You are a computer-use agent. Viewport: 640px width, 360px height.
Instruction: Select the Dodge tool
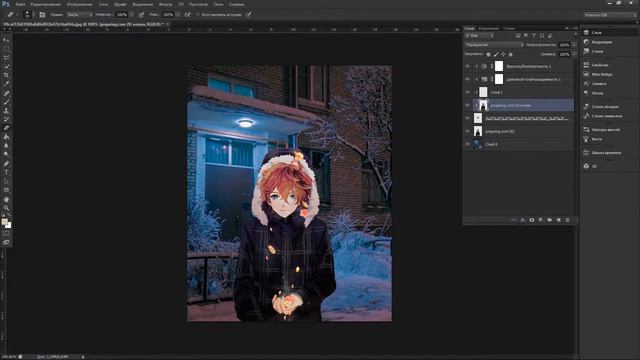6,154
